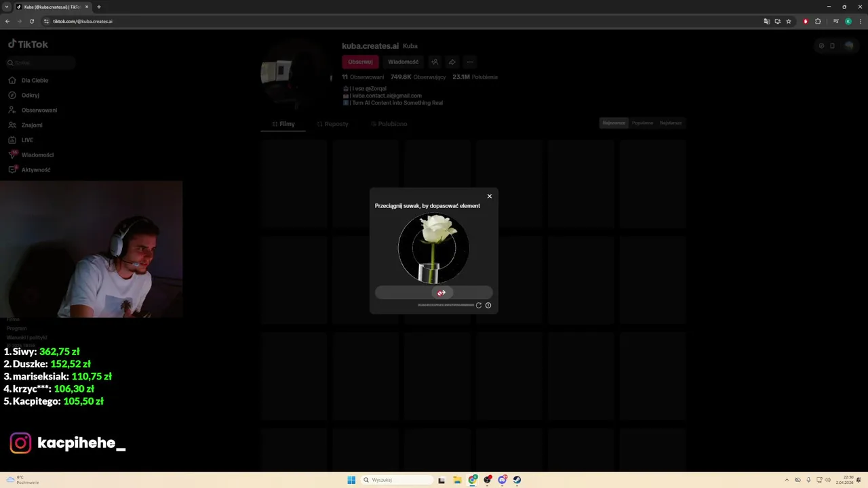Open Wiadomości in sidebar
This screenshot has width=868, height=488.
[31, 155]
